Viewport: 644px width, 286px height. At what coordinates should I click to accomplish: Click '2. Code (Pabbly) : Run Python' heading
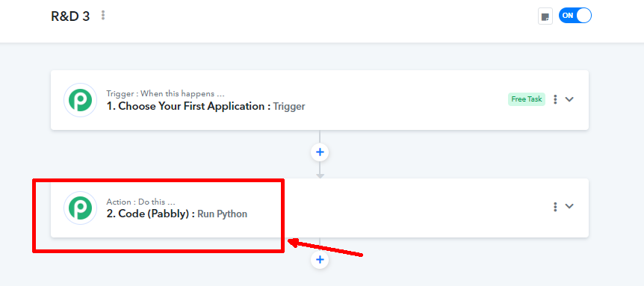(176, 214)
